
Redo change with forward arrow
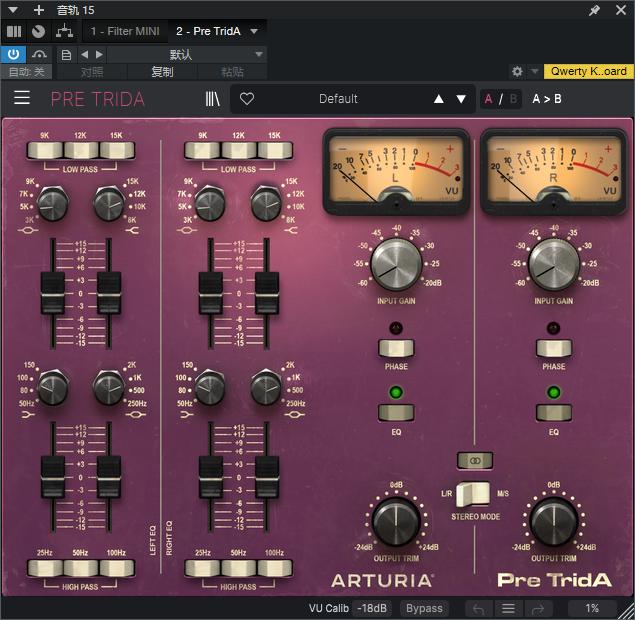(x=537, y=609)
